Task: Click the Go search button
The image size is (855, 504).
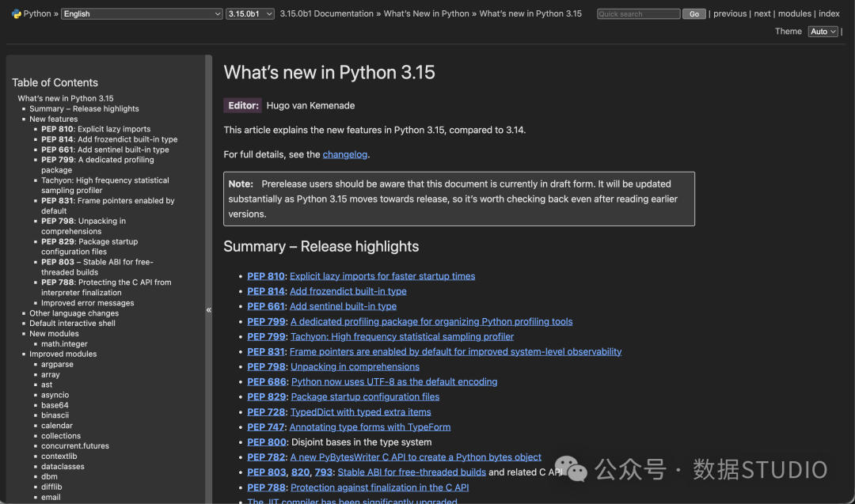Action: [x=694, y=13]
